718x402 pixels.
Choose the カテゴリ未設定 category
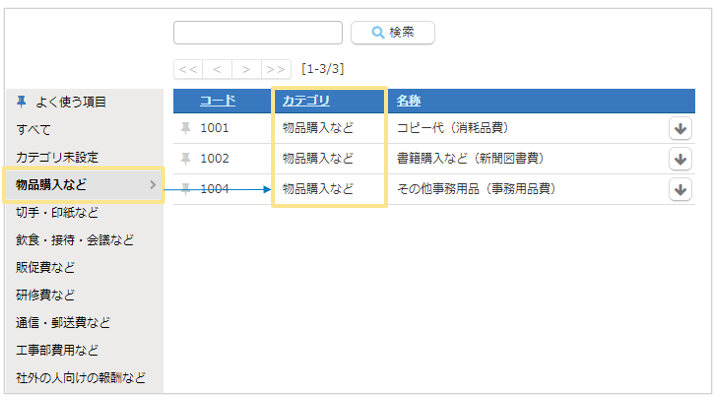(x=57, y=157)
